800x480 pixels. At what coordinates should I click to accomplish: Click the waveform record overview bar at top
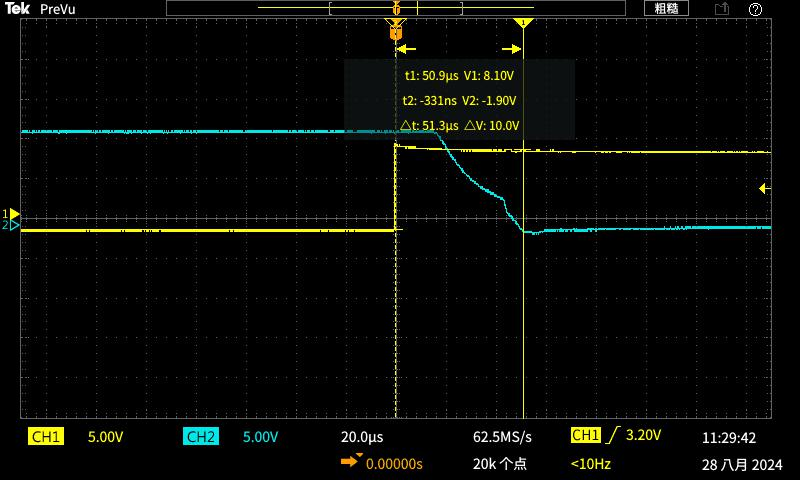(x=396, y=8)
